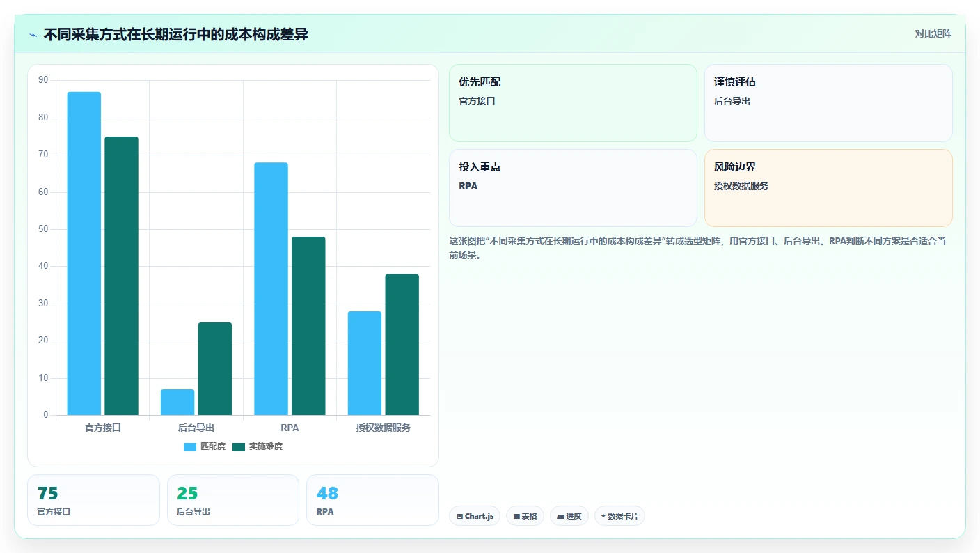Click the Chart.js tag chip
This screenshot has width=980, height=553.
tap(475, 516)
